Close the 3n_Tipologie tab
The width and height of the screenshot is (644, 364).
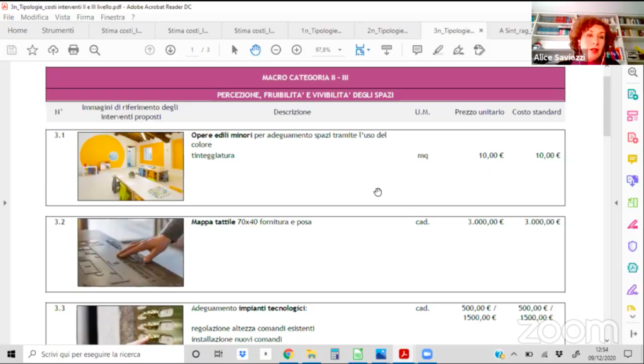pos(481,31)
